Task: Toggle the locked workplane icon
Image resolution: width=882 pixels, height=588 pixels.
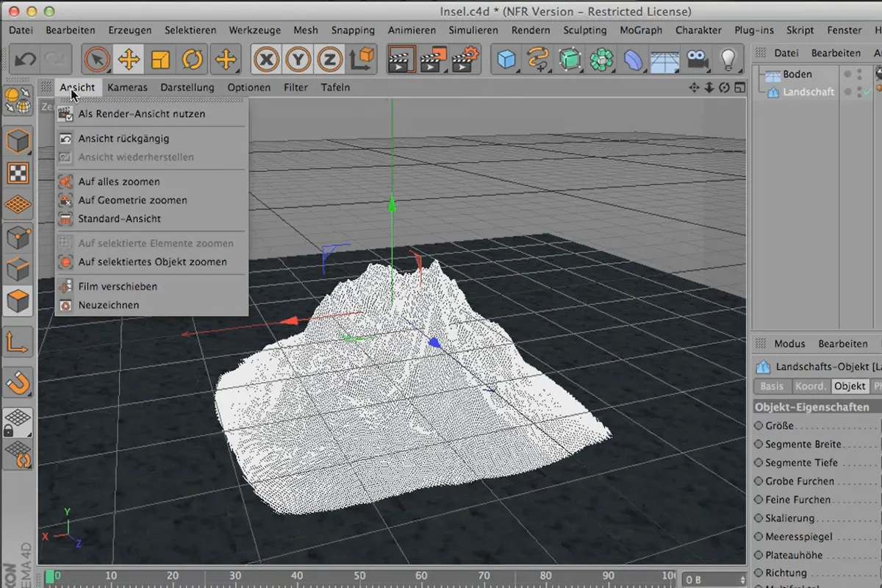Action: click(18, 423)
